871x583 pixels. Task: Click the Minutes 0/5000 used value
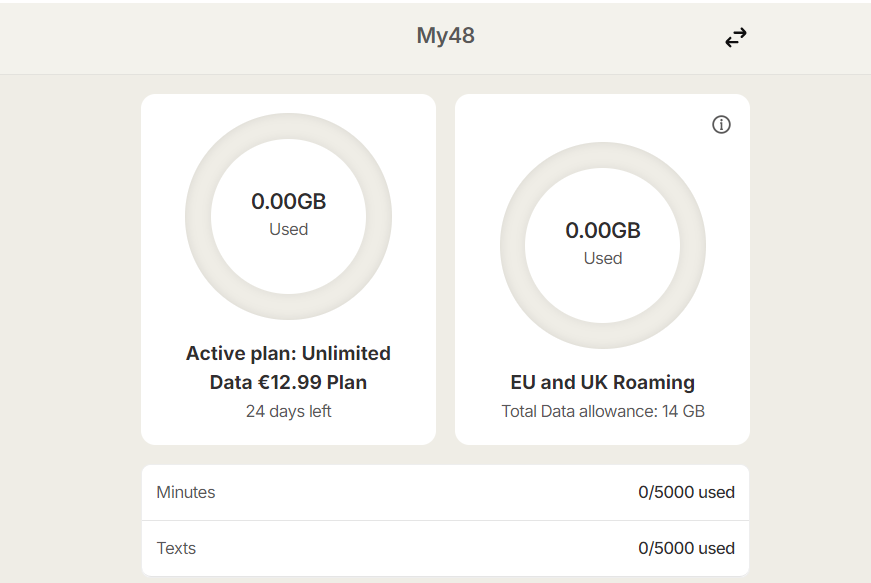point(686,492)
